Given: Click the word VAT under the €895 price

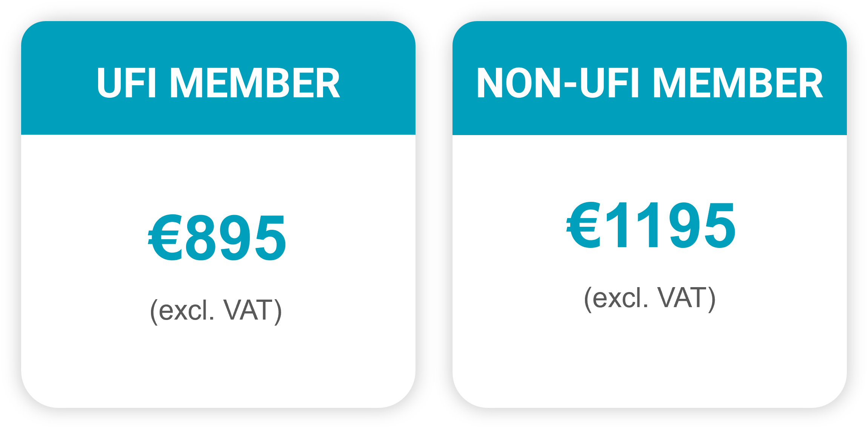Looking at the screenshot, I should point(248,311).
